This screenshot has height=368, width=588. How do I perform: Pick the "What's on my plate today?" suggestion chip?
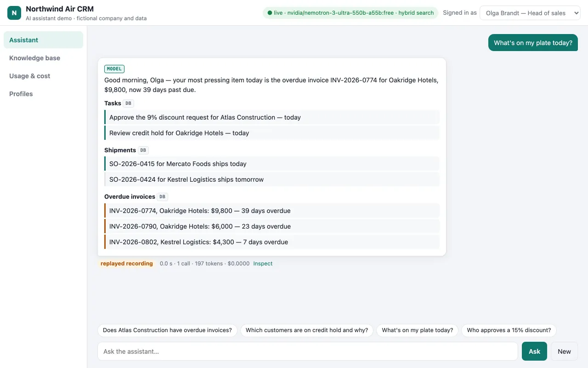[x=417, y=330]
